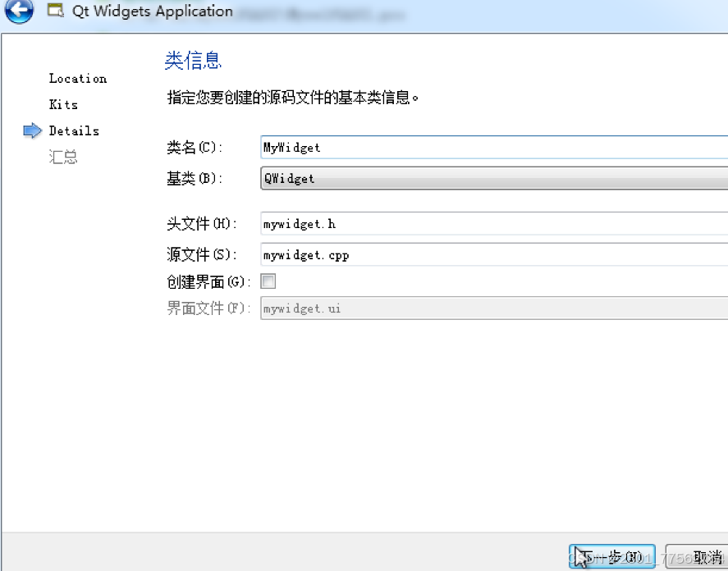
Task: Click the blue arrow beside Details step
Action: click(x=33, y=131)
